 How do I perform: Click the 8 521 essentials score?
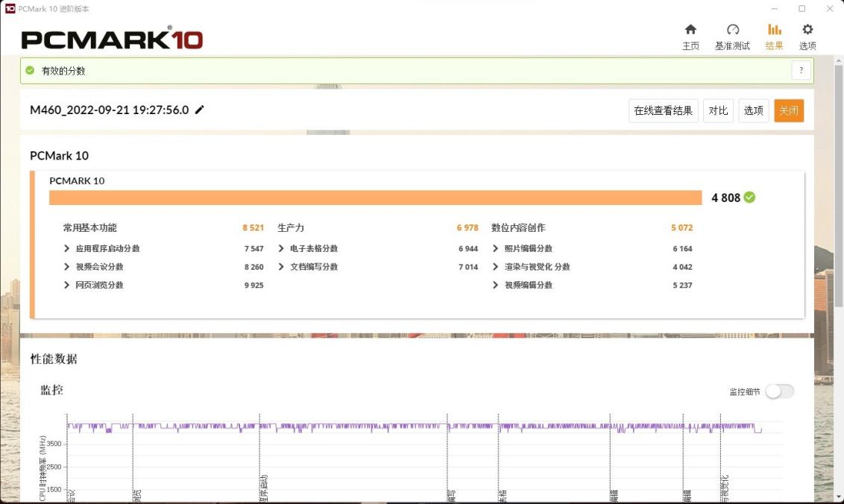tap(253, 228)
